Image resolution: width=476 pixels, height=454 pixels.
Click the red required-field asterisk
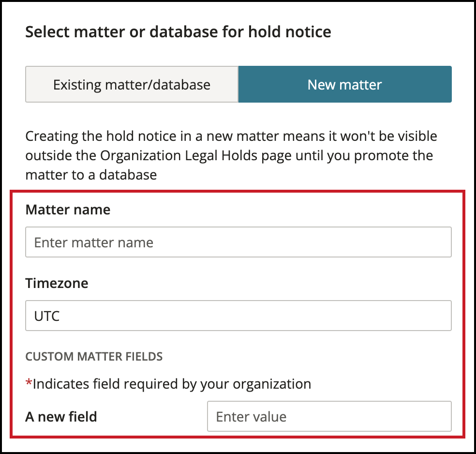[29, 382]
